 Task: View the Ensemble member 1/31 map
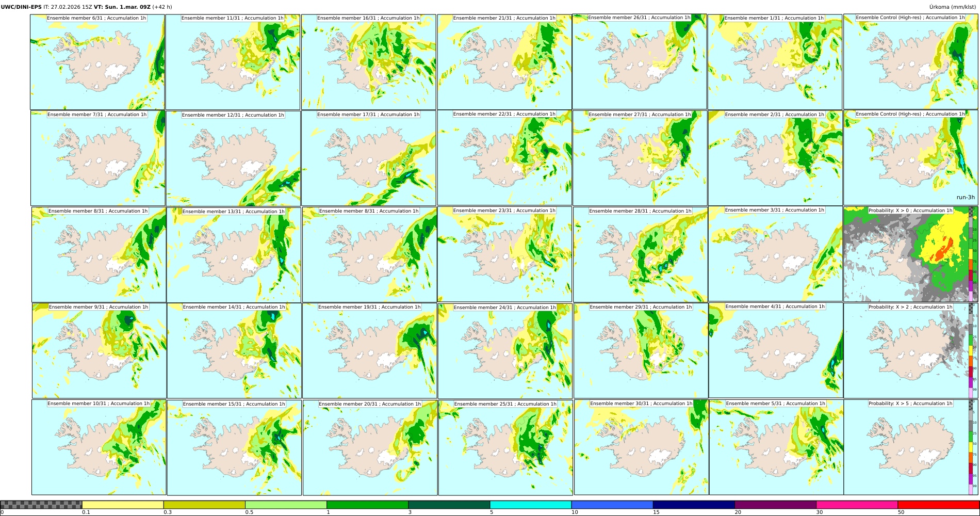tap(775, 62)
